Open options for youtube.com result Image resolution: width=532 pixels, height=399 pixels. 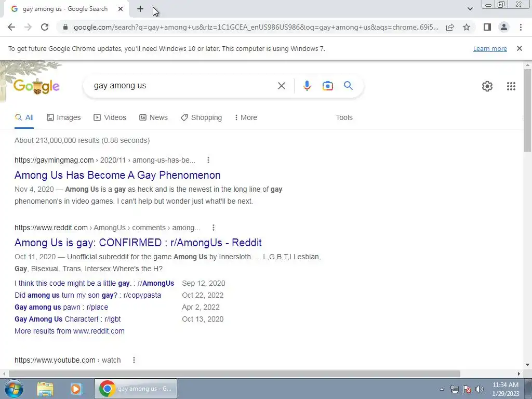pos(134,360)
